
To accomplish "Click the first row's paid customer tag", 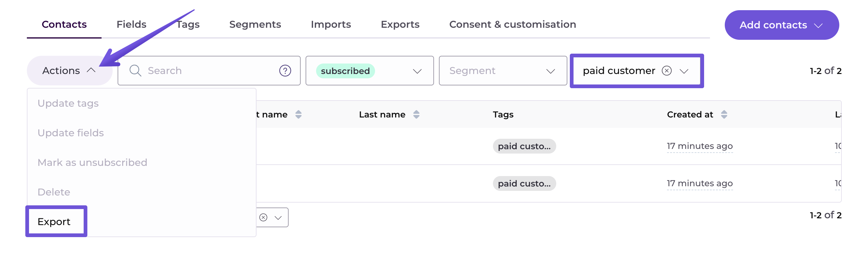I will click(524, 146).
